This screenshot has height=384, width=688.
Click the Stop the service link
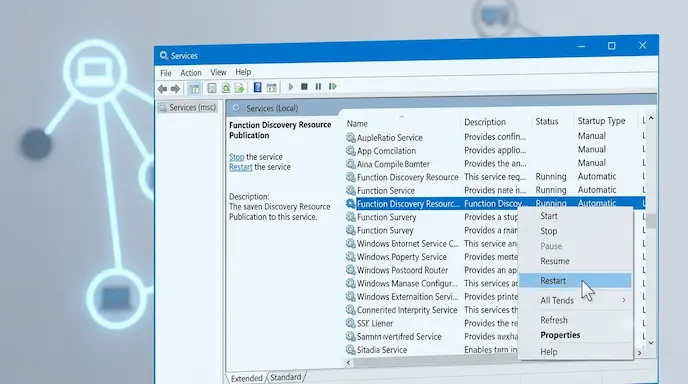click(x=236, y=157)
